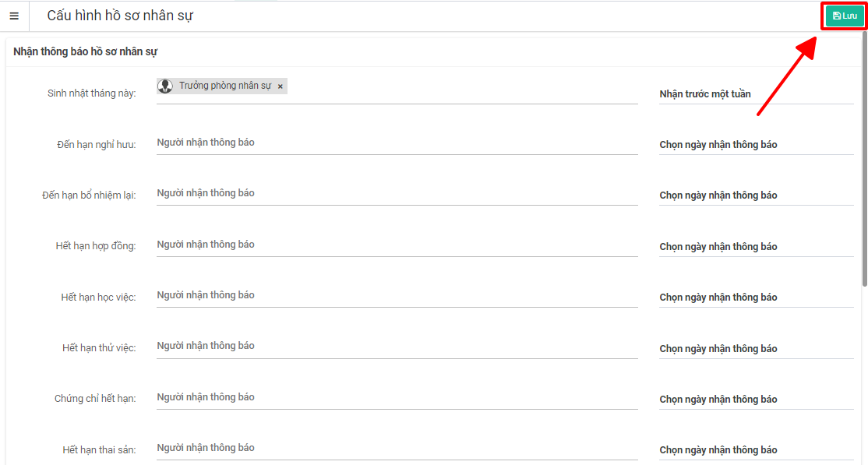This screenshot has width=868, height=465.
Task: Open the Nhận trước một tuần dropdown
Action: (x=756, y=94)
